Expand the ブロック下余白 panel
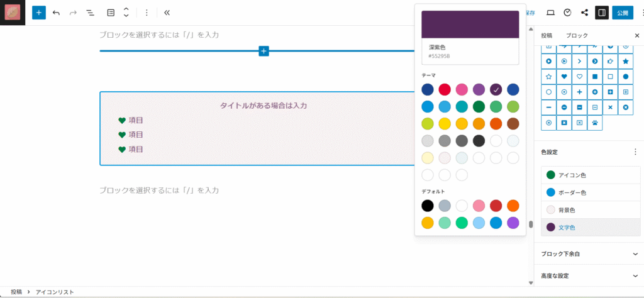 tap(589, 254)
